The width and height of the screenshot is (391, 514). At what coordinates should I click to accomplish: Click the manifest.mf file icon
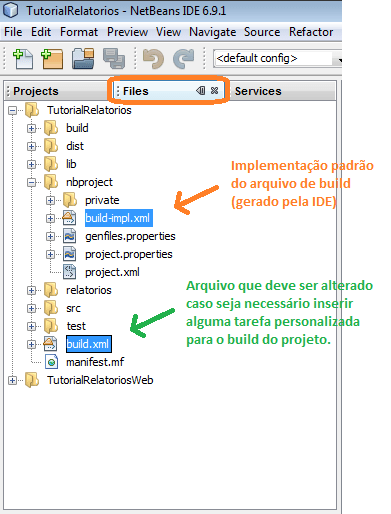(x=51, y=362)
